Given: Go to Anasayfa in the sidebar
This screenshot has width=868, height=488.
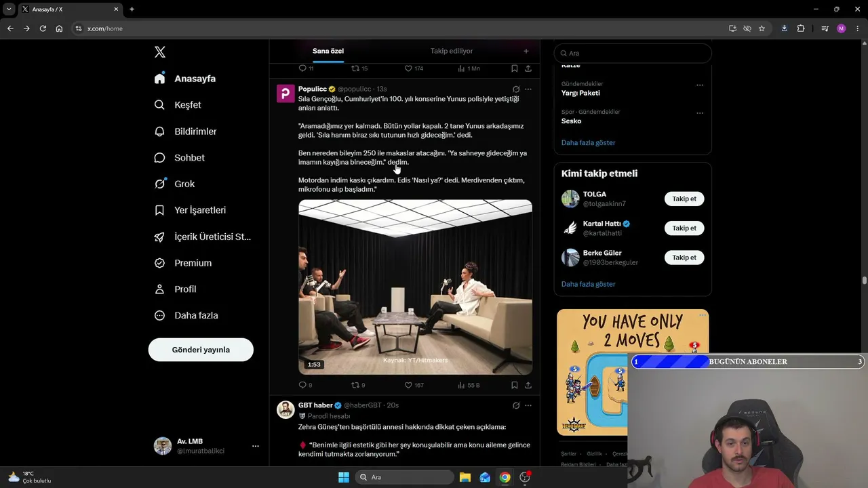Looking at the screenshot, I should click(185, 79).
